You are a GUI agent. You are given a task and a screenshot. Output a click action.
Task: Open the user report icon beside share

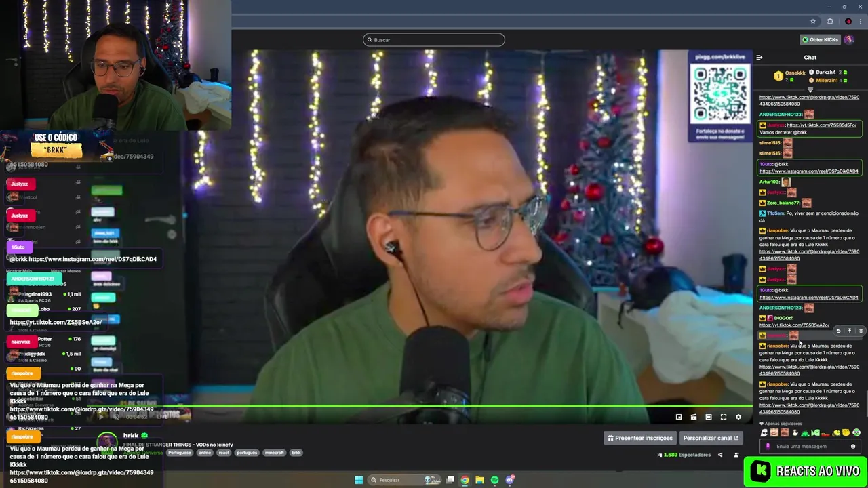coord(736,455)
